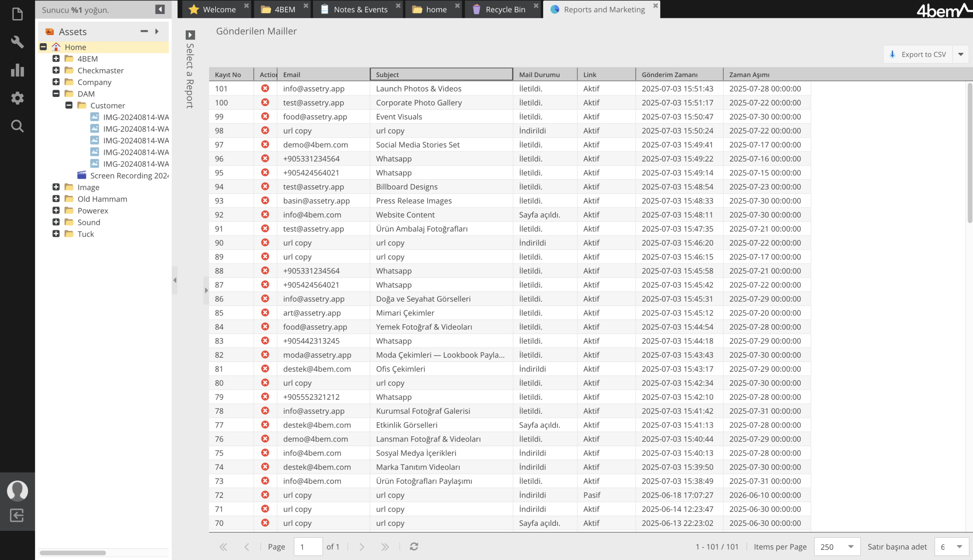This screenshot has width=973, height=560.
Task: Open the bar chart Reports sidebar icon
Action: (17, 70)
